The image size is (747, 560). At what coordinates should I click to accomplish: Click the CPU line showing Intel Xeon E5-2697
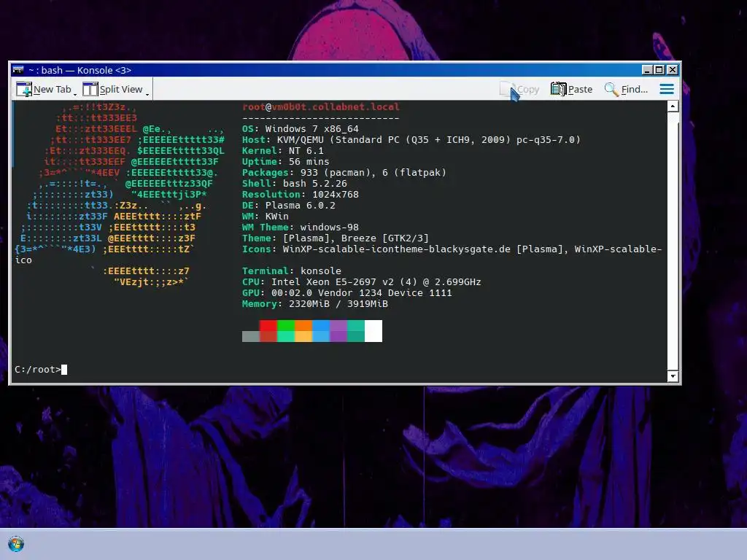(x=362, y=282)
